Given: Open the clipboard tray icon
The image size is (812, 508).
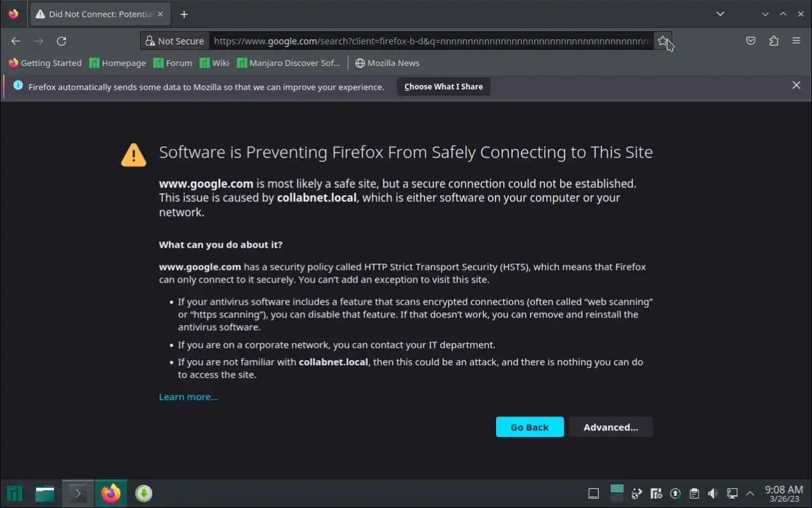Looking at the screenshot, I should pyautogui.click(x=695, y=493).
